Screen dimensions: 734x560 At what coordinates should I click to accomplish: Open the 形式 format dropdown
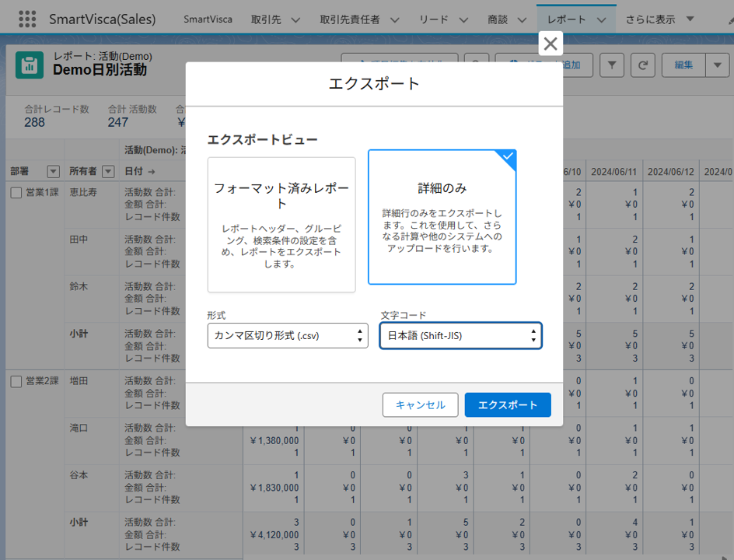288,336
